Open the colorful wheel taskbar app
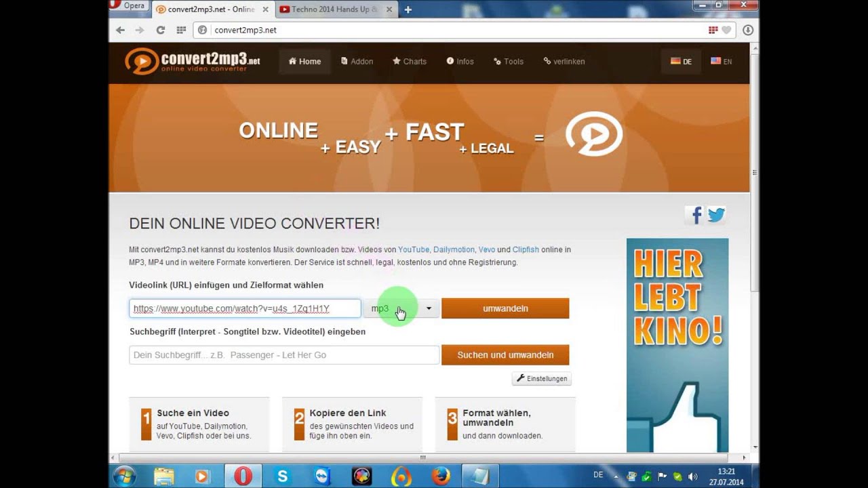 [x=361, y=476]
